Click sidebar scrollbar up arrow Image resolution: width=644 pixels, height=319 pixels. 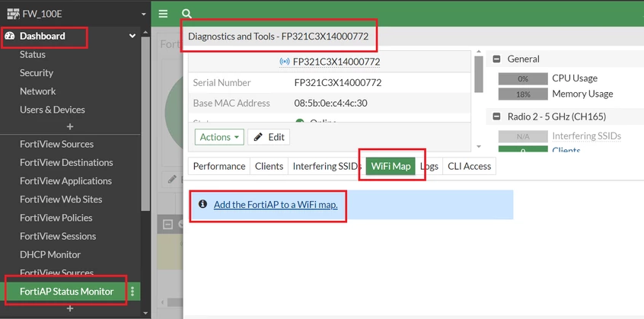click(145, 32)
